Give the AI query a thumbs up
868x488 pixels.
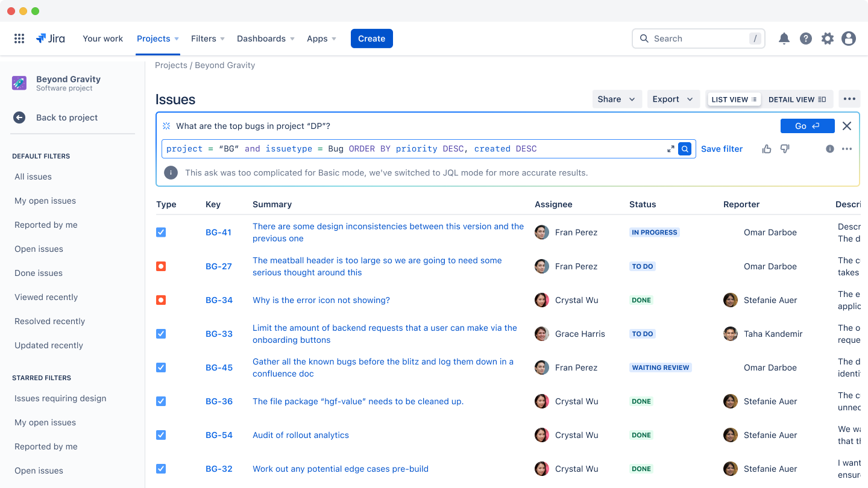coord(766,148)
